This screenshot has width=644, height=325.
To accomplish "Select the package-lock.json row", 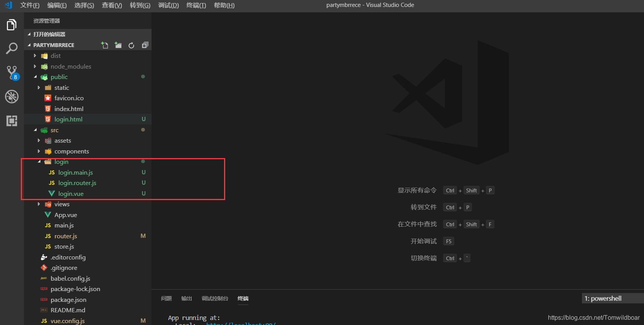I will click(88, 289).
